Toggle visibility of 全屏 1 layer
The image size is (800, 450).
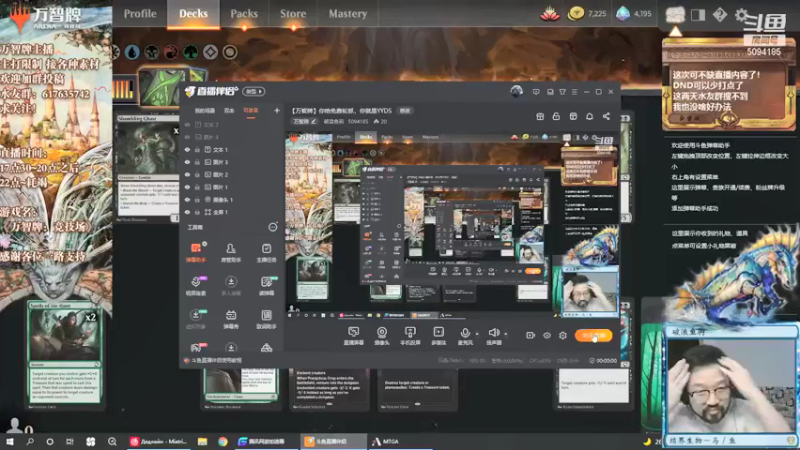coord(187,212)
